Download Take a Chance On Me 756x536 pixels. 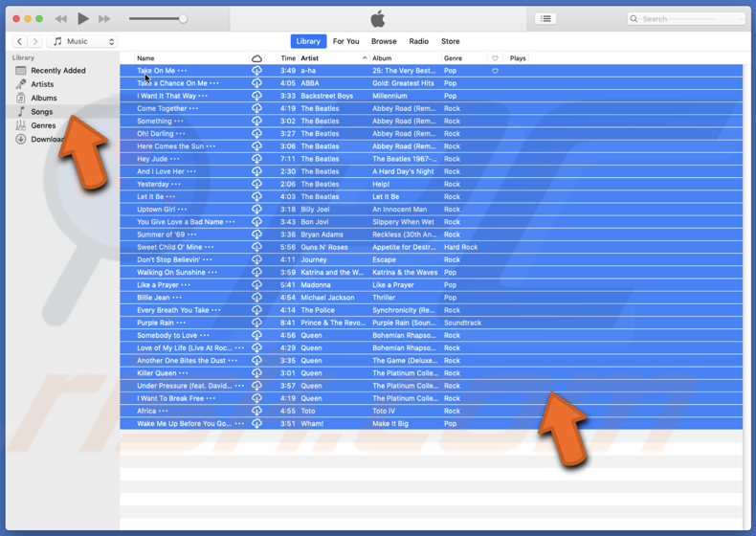tap(256, 83)
